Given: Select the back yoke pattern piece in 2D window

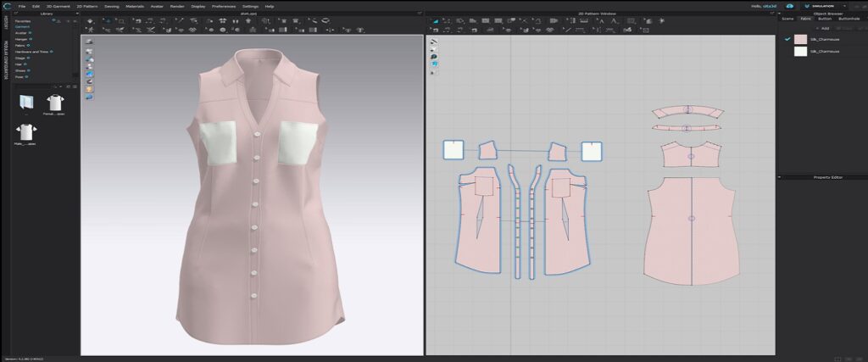Looking at the screenshot, I should (691, 154).
